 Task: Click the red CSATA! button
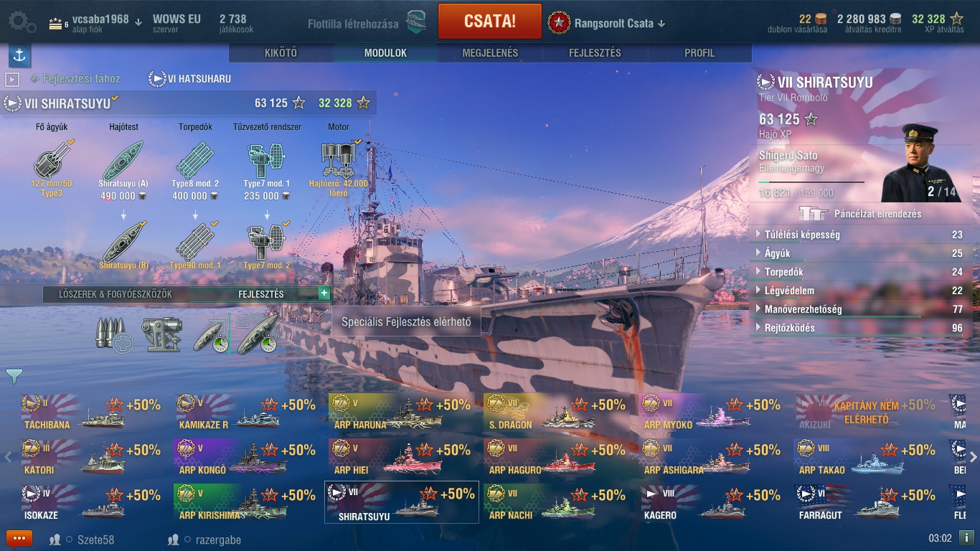click(490, 21)
